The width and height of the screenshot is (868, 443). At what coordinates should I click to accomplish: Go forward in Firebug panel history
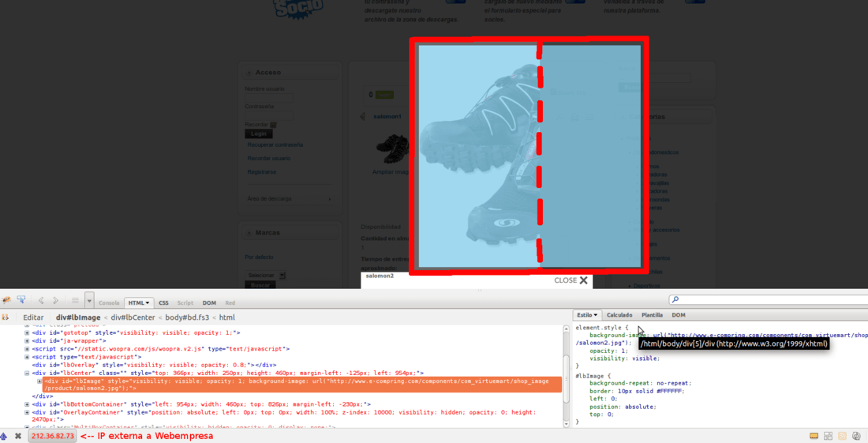pyautogui.click(x=55, y=301)
